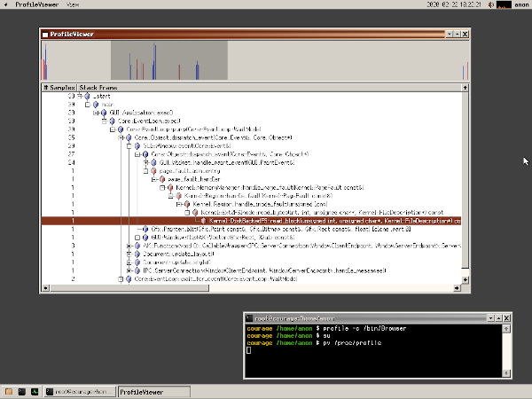532x399 pixels.
Task: Click the Kernel::Ext2FSInode::read_bytes icon
Action: [195, 213]
